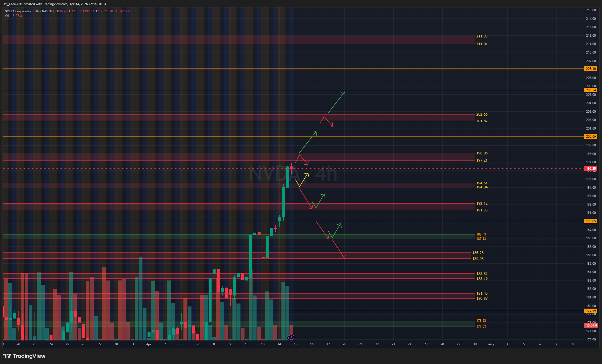Click the green rebound arrow above 192.12
This screenshot has width=602, height=364.
tap(320, 200)
